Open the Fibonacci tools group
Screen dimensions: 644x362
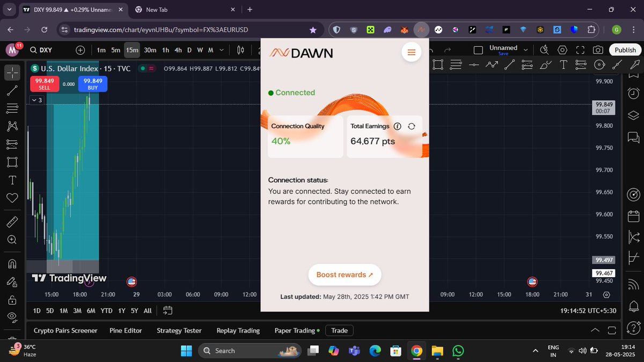pos(12,108)
